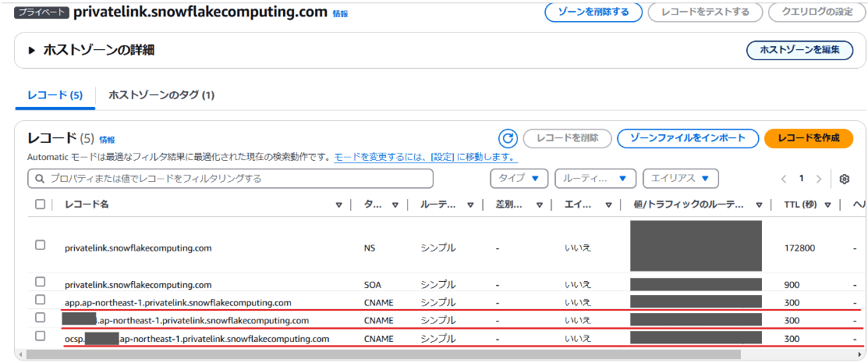Sort by レコード名 column arrow
This screenshot has width=868, height=363.
pyautogui.click(x=338, y=205)
